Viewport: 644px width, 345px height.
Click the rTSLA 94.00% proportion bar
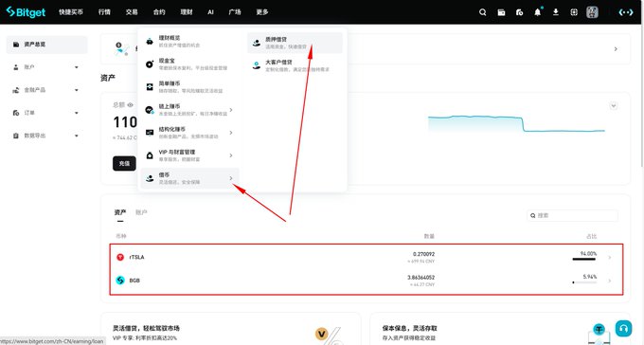click(584, 259)
